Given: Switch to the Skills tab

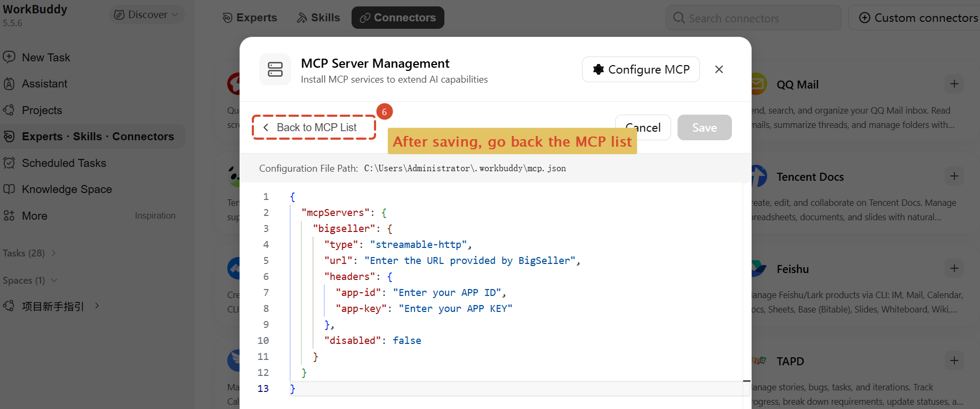Looking at the screenshot, I should [x=318, y=18].
